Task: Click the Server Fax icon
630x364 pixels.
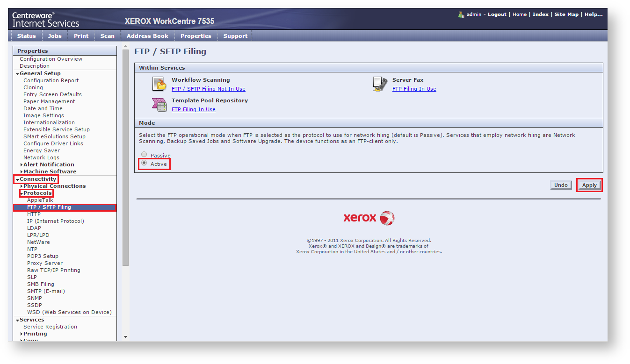Action: click(380, 84)
